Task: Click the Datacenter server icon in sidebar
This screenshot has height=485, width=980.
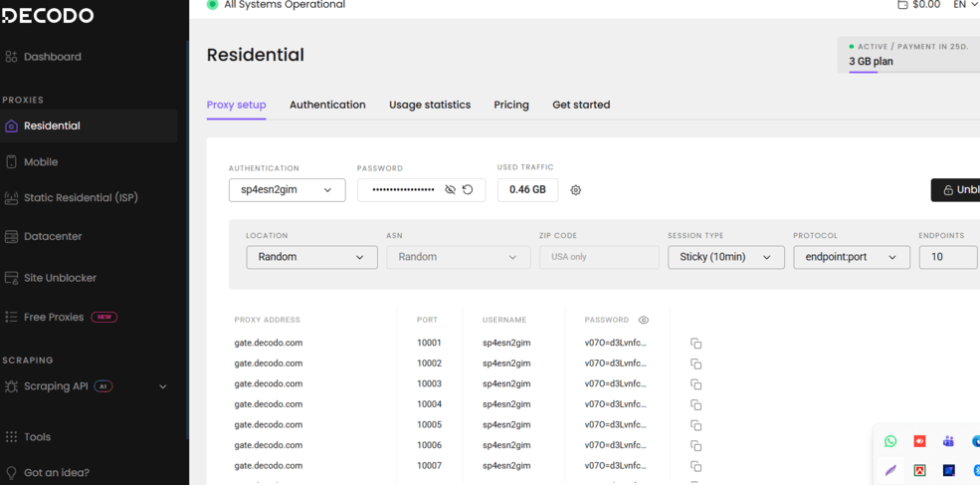Action: point(11,237)
